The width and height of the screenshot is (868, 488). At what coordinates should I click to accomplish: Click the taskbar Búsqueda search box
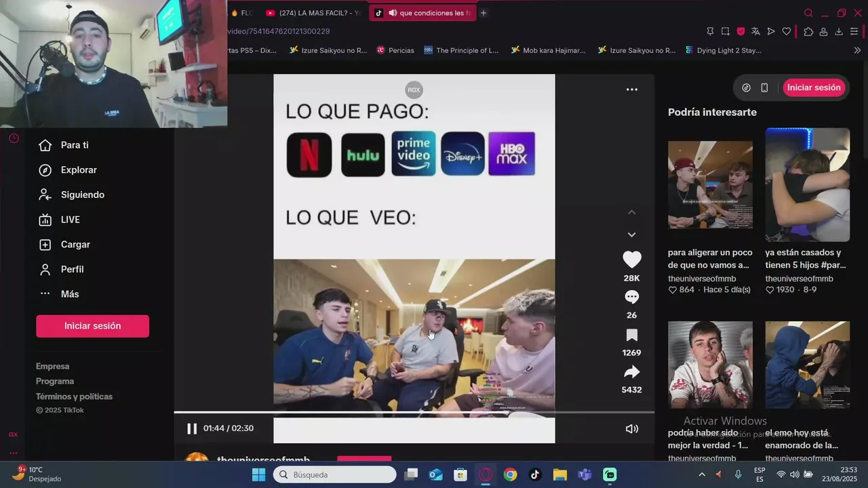click(x=334, y=474)
